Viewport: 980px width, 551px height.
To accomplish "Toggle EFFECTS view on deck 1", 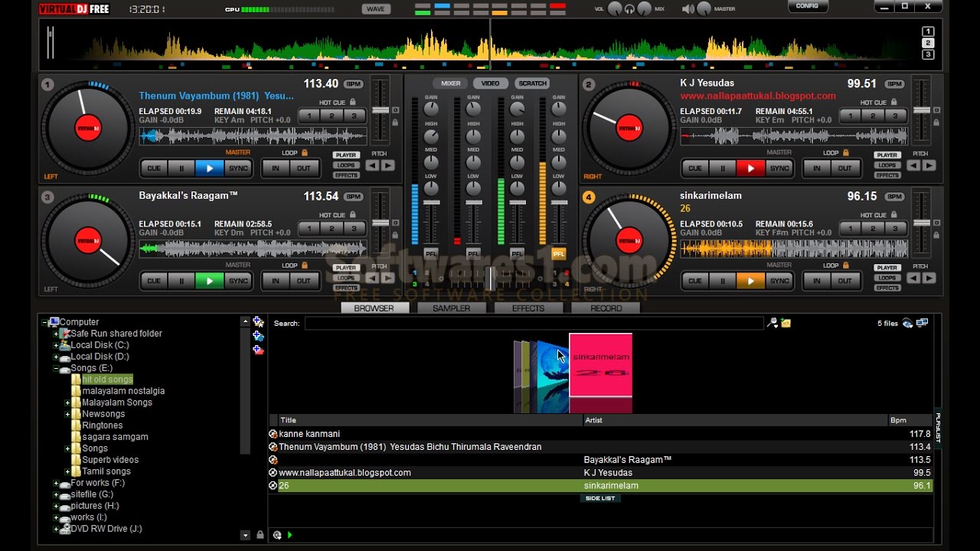I will click(x=346, y=175).
